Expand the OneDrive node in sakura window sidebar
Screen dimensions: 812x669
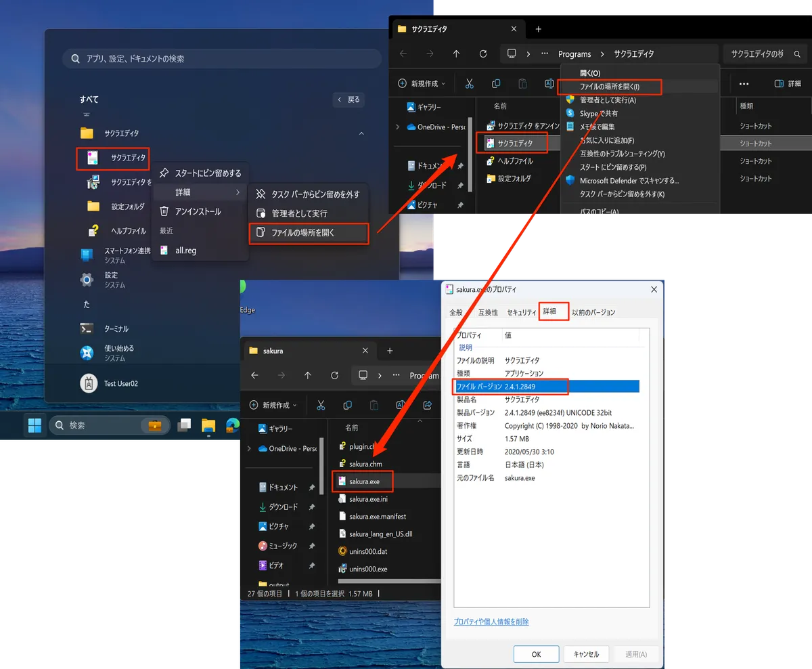tap(249, 448)
